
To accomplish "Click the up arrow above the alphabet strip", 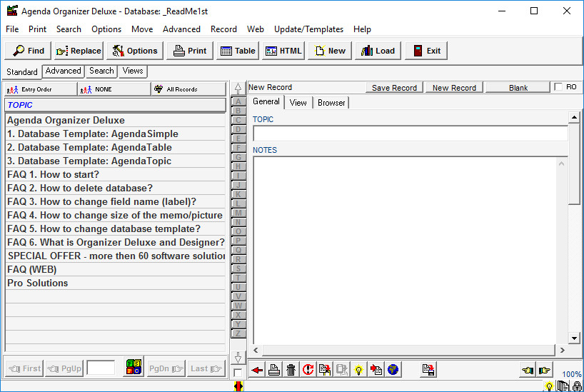I will 238,89.
